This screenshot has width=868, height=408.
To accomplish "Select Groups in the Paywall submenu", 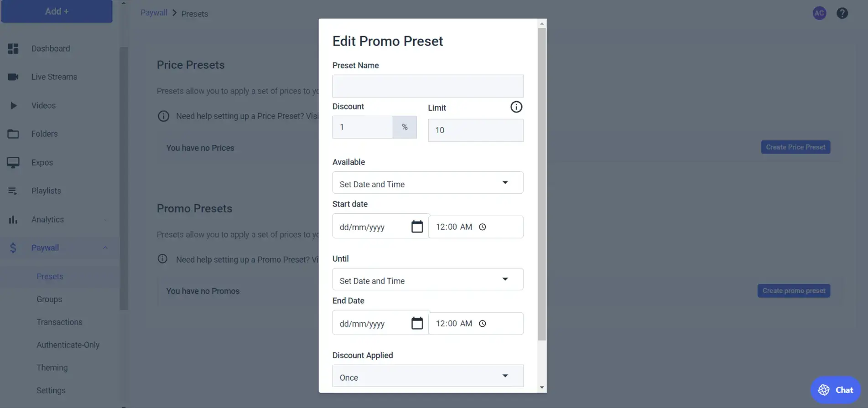I will point(49,299).
